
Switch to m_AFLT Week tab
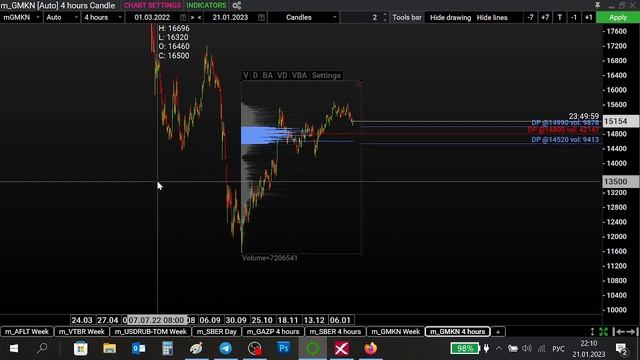pyautogui.click(x=27, y=332)
